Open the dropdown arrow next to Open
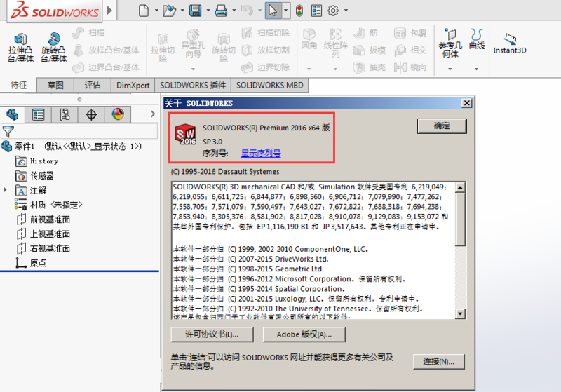Viewport: 561px width, 392px height. pyautogui.click(x=182, y=11)
